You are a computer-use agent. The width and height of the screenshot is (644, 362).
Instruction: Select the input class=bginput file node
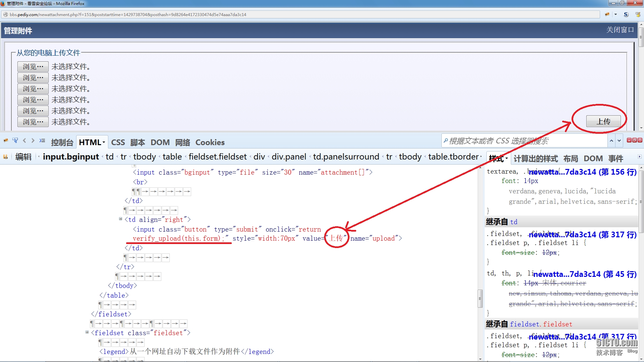point(253,172)
